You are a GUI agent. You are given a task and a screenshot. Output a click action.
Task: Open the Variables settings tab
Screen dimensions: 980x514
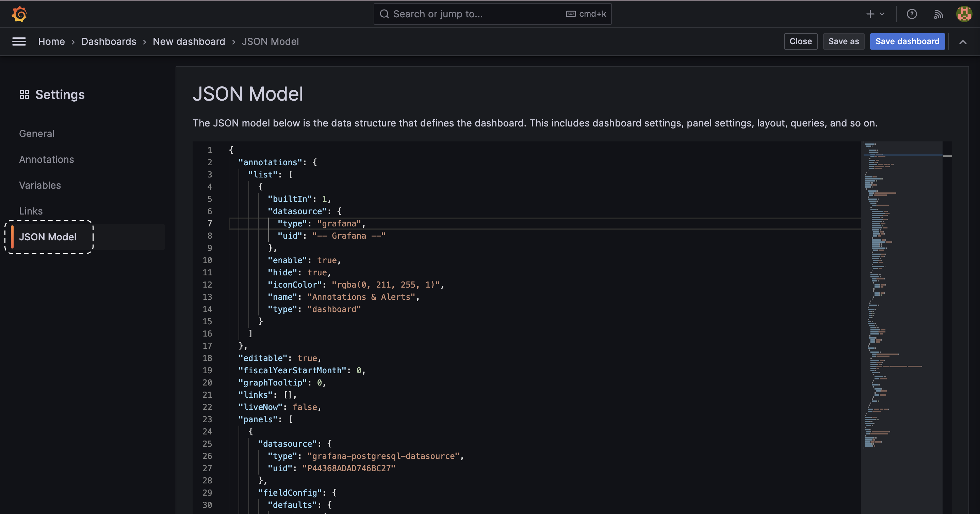40,185
